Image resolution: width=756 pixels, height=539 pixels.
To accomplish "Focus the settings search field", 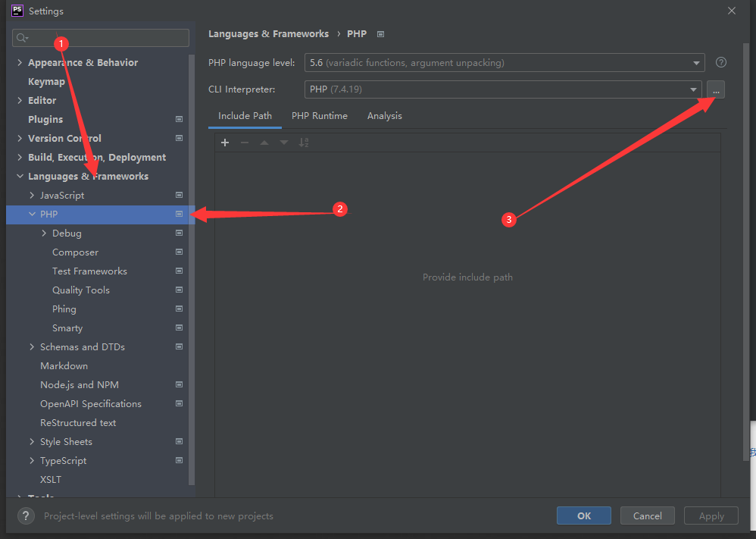I will [101, 38].
